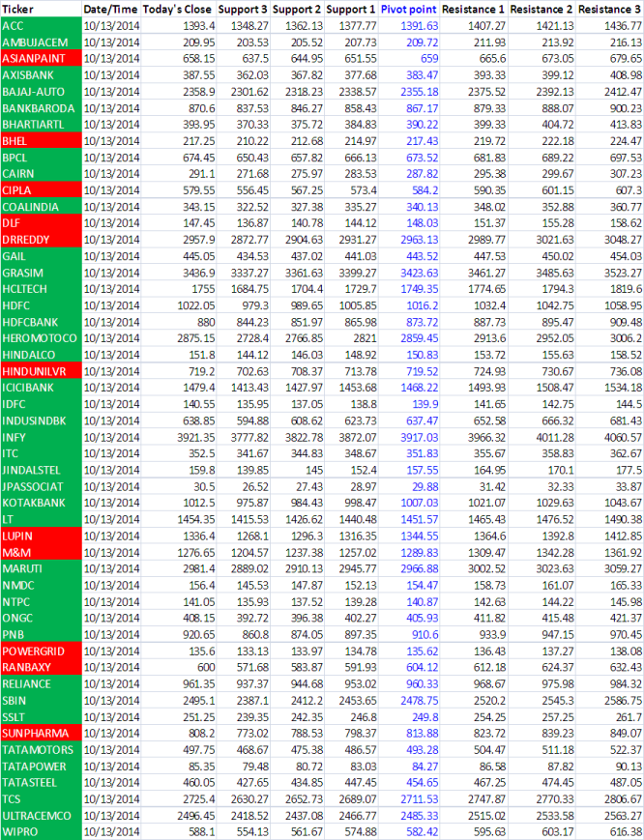Select the Support 3 header cell
Image resolution: width=644 pixels, height=840 pixels.
[243, 9]
